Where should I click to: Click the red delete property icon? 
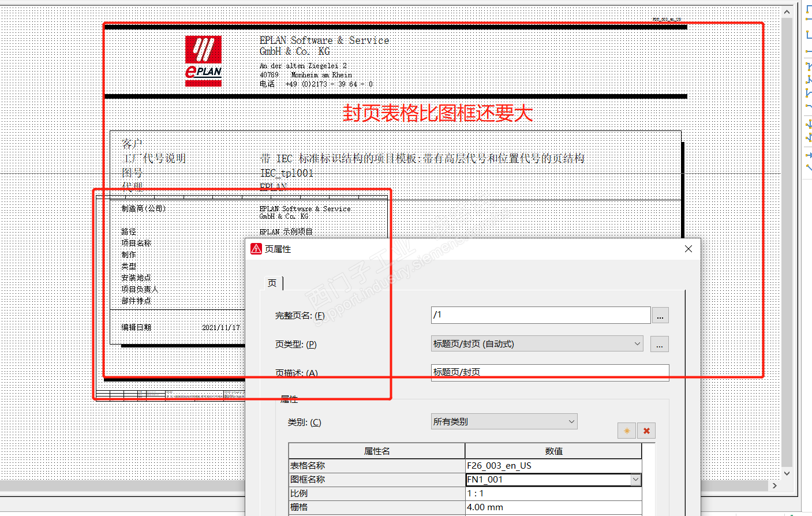646,431
